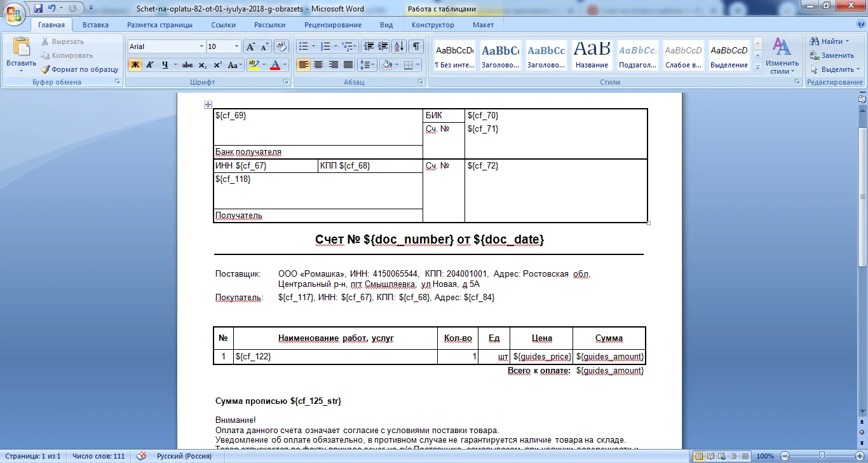Increase font size with large A
868x463 pixels.
click(250, 46)
